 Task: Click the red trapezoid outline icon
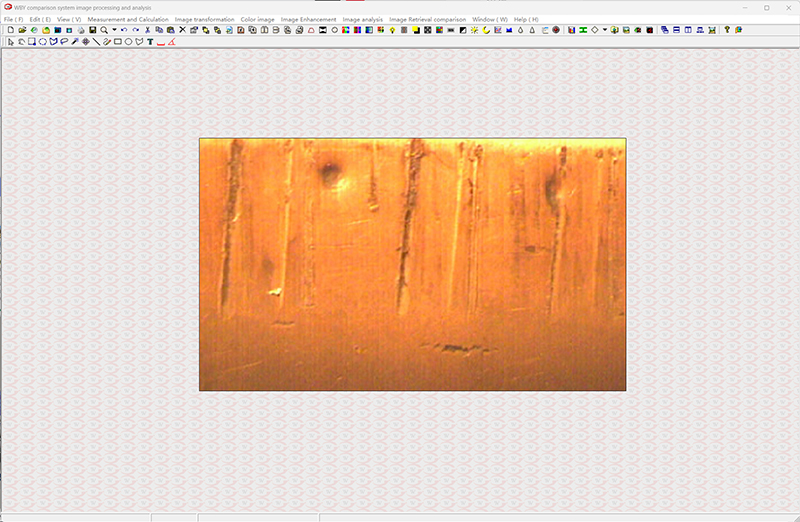[311, 30]
